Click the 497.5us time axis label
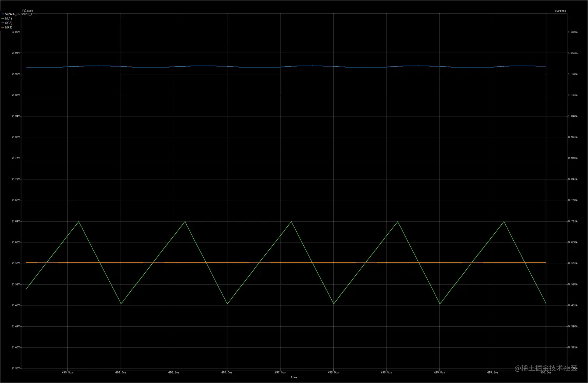 280,373
